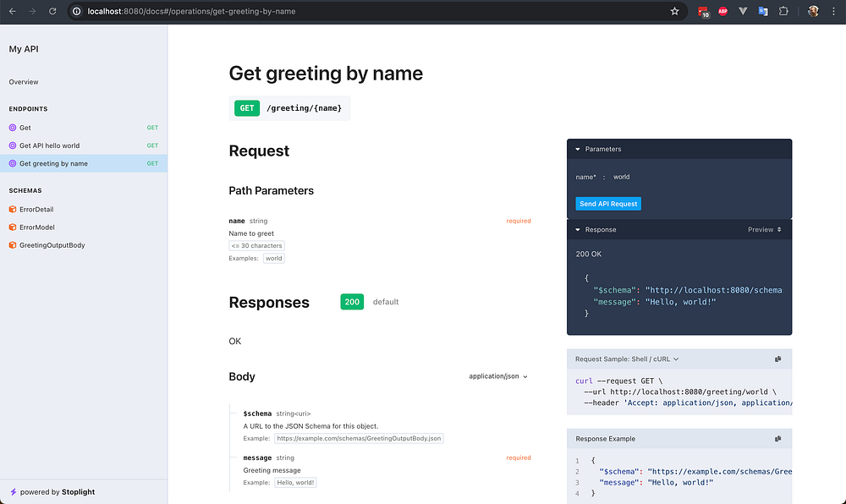Click the ENDPOINTS section label
This screenshot has width=846, height=504.
[28, 109]
